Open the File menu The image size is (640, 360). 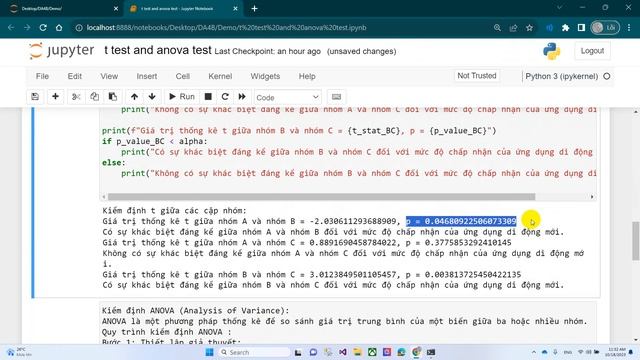pyautogui.click(x=42, y=76)
